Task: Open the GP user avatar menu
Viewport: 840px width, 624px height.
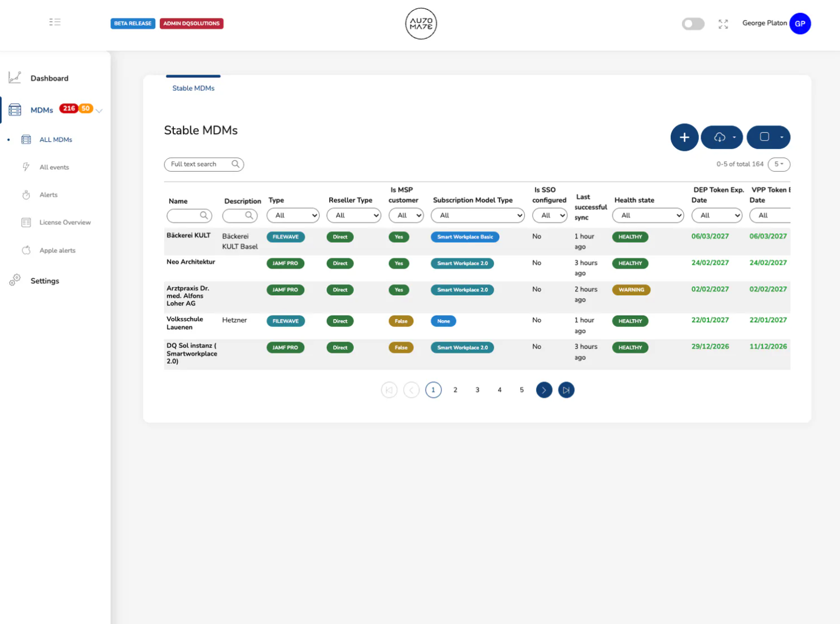Action: pyautogui.click(x=800, y=24)
